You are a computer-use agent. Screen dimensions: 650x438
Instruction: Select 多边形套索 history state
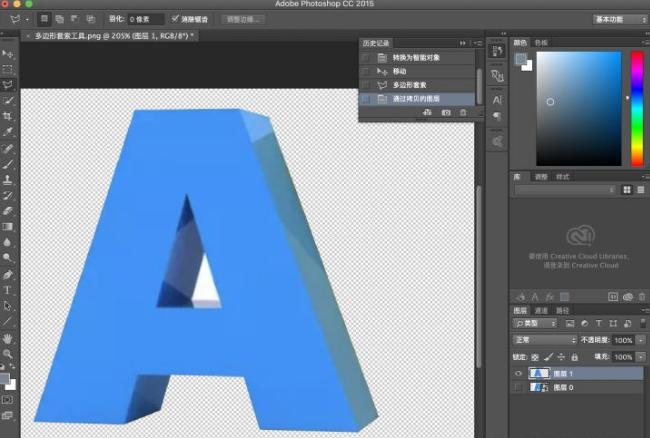tap(410, 85)
